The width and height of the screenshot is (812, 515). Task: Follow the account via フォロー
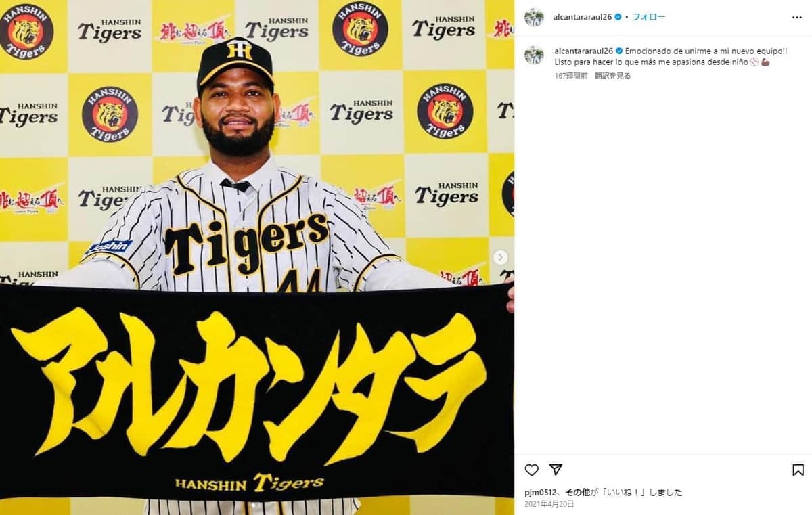[648, 17]
